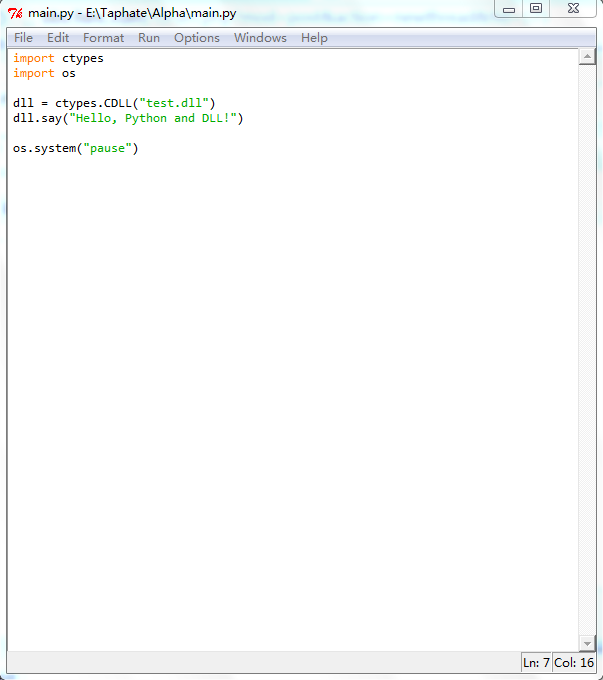603x680 pixels.
Task: Click the scrollbar down arrow
Action: (x=587, y=642)
